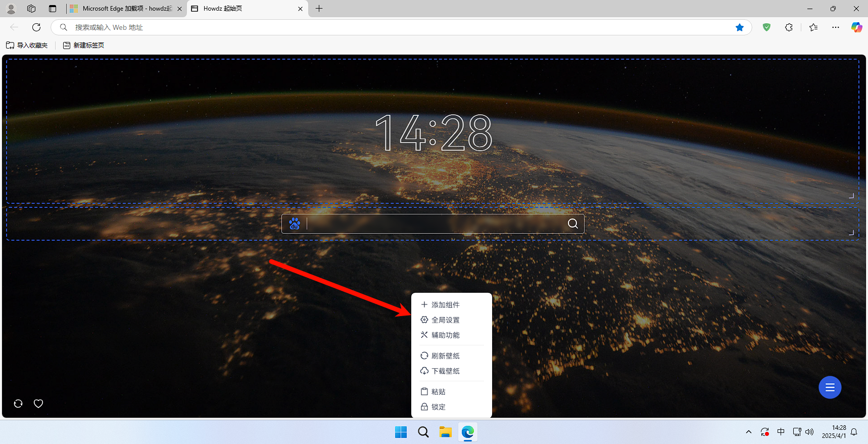
Task: Click the magnifier icon in Howdz search box
Action: pos(572,224)
